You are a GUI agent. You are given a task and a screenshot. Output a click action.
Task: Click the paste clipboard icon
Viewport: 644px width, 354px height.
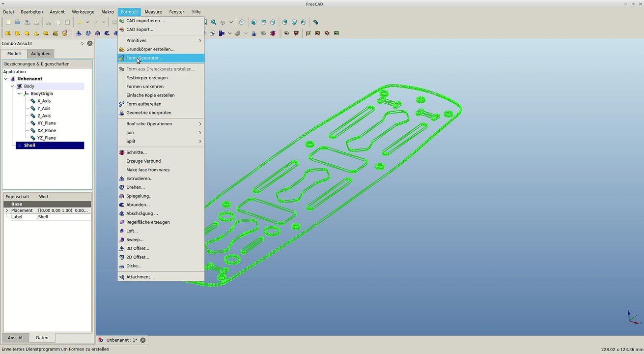67,22
